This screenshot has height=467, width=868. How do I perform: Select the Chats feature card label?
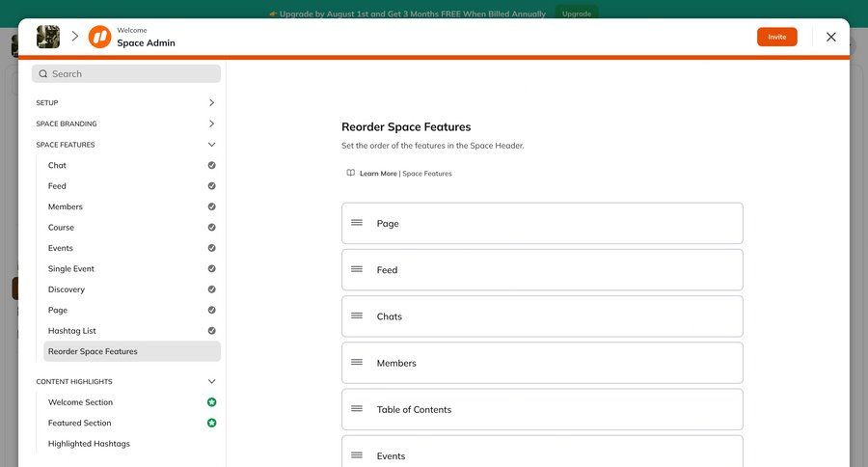(x=390, y=316)
